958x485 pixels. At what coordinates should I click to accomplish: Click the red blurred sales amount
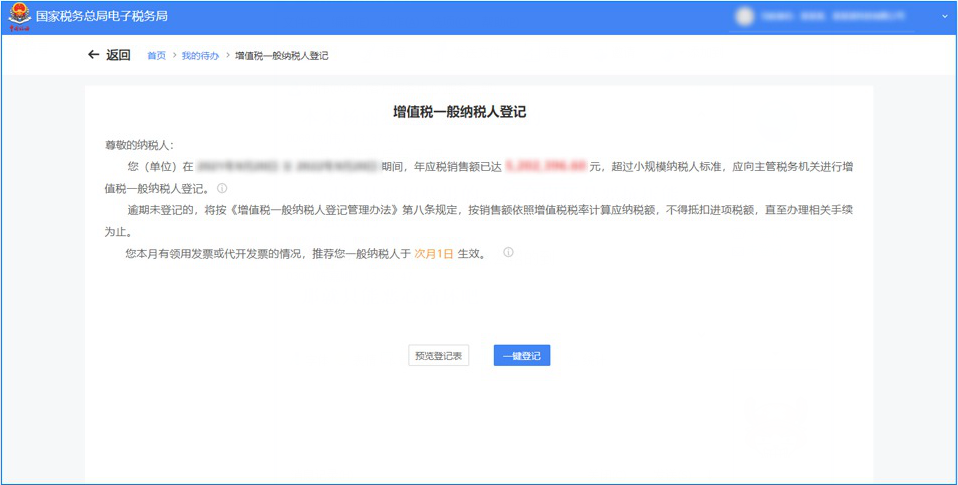click(x=545, y=167)
